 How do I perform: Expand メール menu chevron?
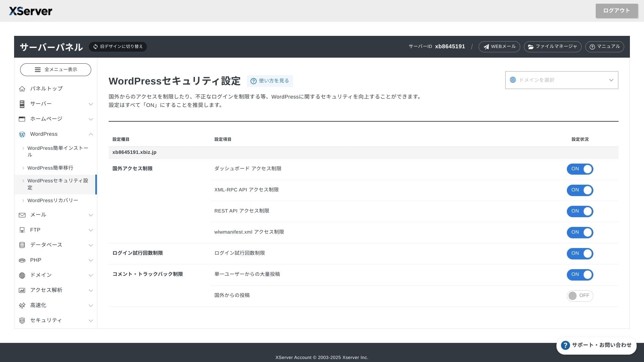tap(91, 215)
